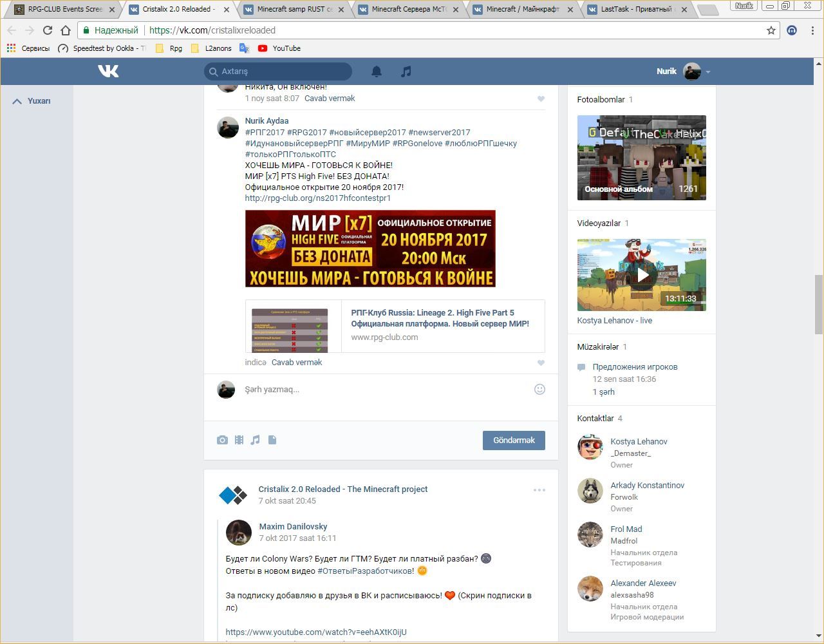Open Arkady Konstantinov's contact profile
This screenshot has height=644, width=824.
(x=648, y=486)
